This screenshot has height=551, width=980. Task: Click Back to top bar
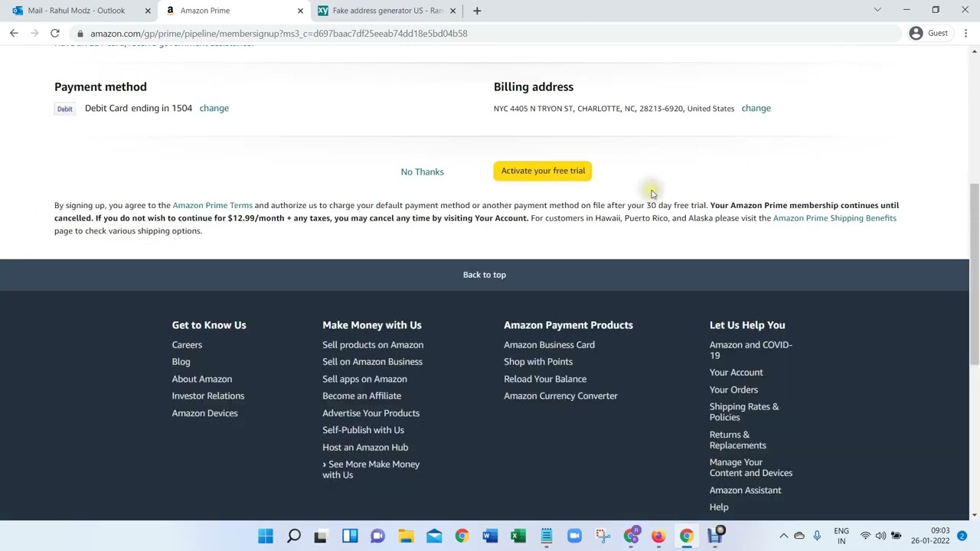(484, 275)
